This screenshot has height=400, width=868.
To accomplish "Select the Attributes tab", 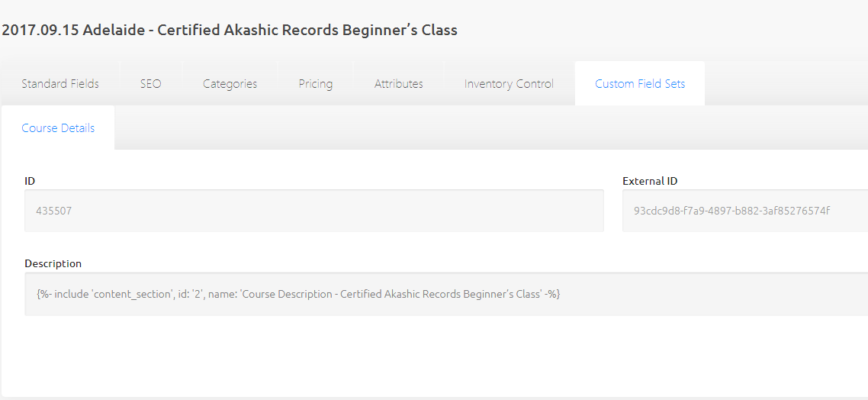I will tap(398, 84).
